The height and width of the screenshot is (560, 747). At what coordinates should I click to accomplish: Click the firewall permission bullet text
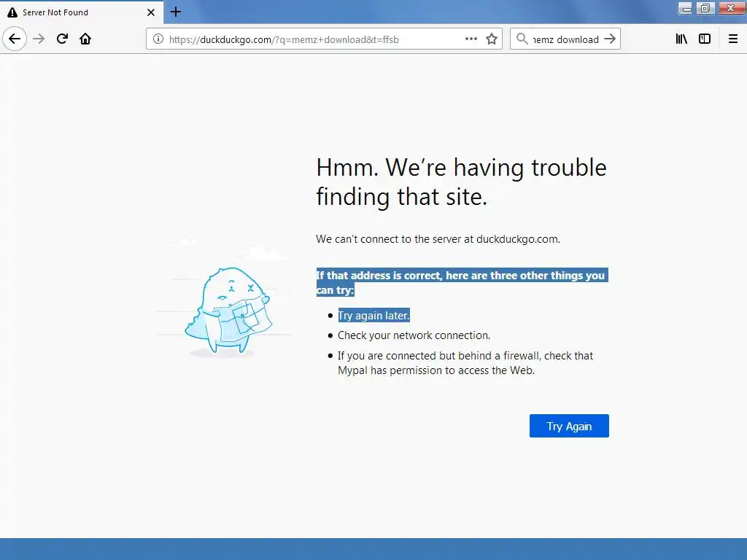(x=465, y=363)
